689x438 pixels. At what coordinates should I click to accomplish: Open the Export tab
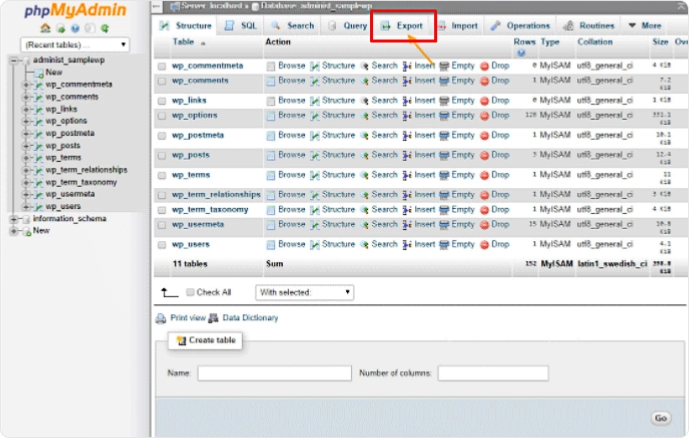coord(402,25)
